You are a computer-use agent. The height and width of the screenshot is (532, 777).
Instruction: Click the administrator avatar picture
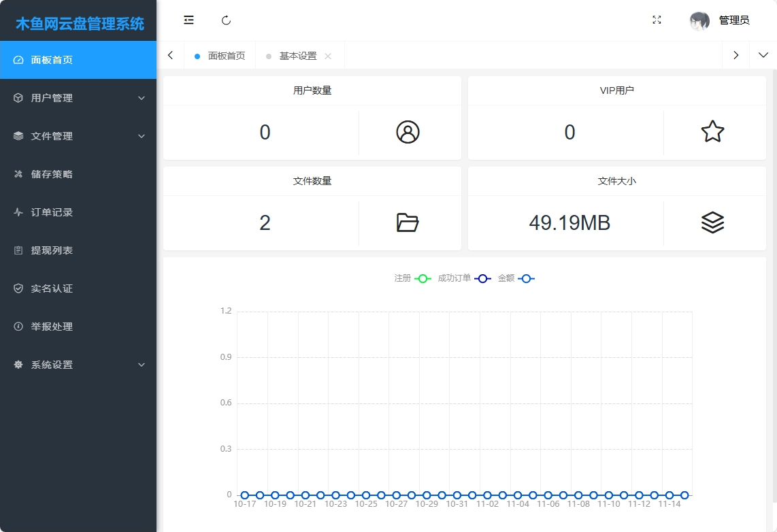699,20
